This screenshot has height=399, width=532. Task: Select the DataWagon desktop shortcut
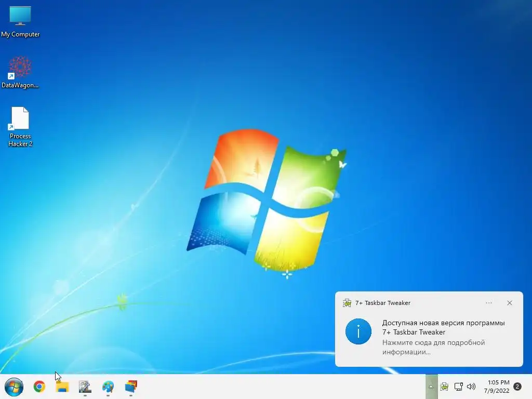tap(20, 72)
